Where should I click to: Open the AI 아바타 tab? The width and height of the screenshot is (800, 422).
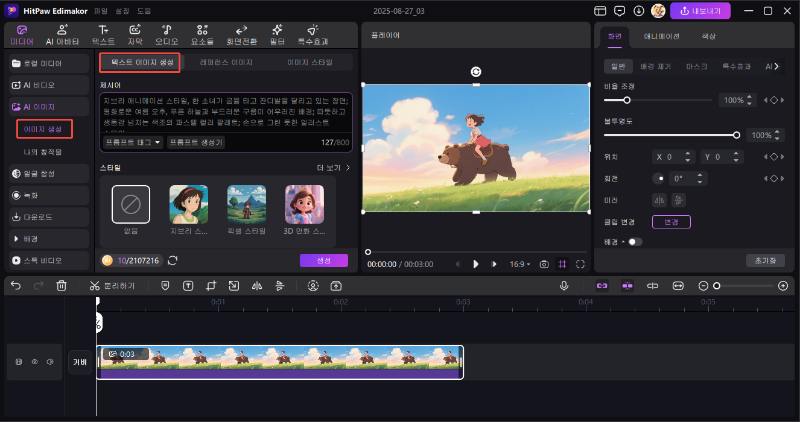[x=62, y=35]
